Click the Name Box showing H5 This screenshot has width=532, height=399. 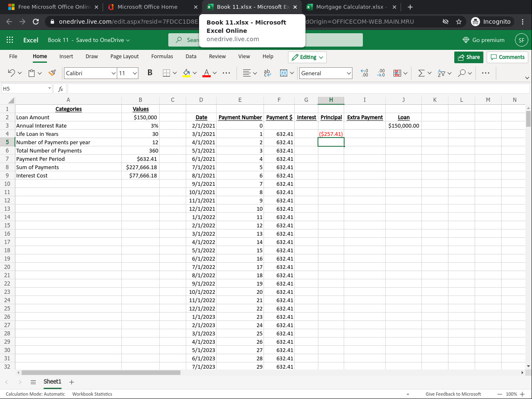click(24, 89)
